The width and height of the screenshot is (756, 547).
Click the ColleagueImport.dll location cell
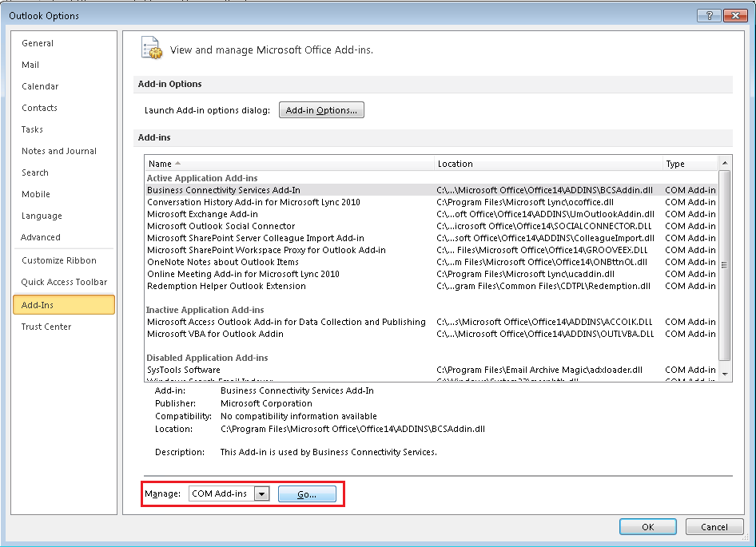point(545,238)
